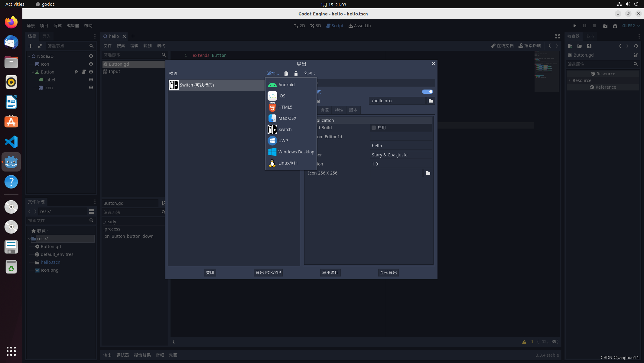Toggle file system split view icon
The height and width of the screenshot is (363, 644).
(92, 211)
